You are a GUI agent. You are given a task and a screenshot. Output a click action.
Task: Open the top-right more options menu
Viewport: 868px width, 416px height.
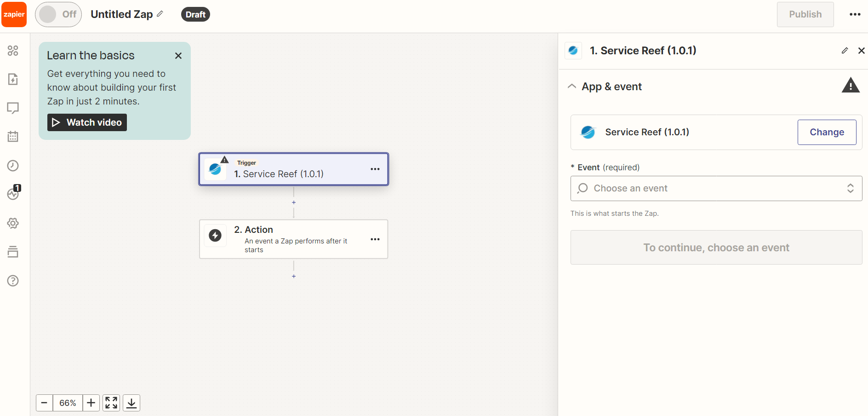[x=855, y=14]
